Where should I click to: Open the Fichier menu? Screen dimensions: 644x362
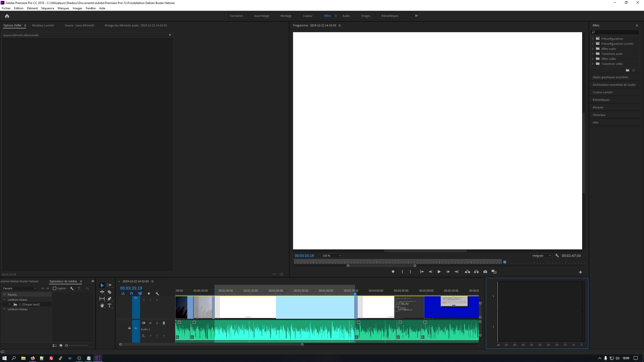6,8
